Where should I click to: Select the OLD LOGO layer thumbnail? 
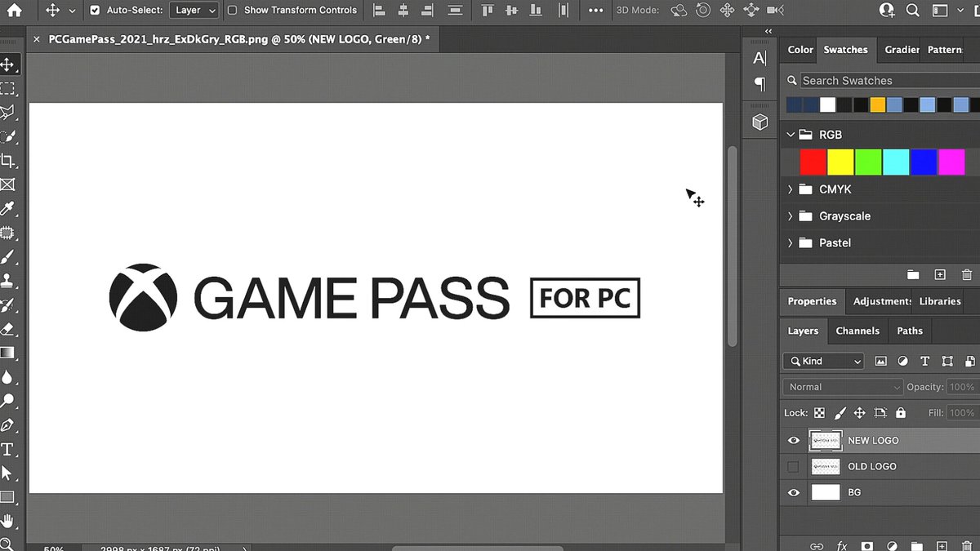826,467
